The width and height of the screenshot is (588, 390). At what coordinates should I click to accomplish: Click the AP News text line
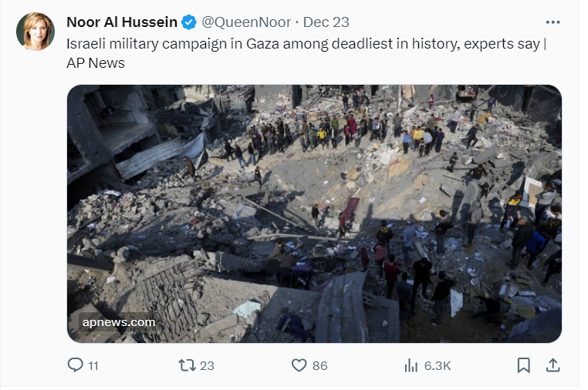click(96, 63)
